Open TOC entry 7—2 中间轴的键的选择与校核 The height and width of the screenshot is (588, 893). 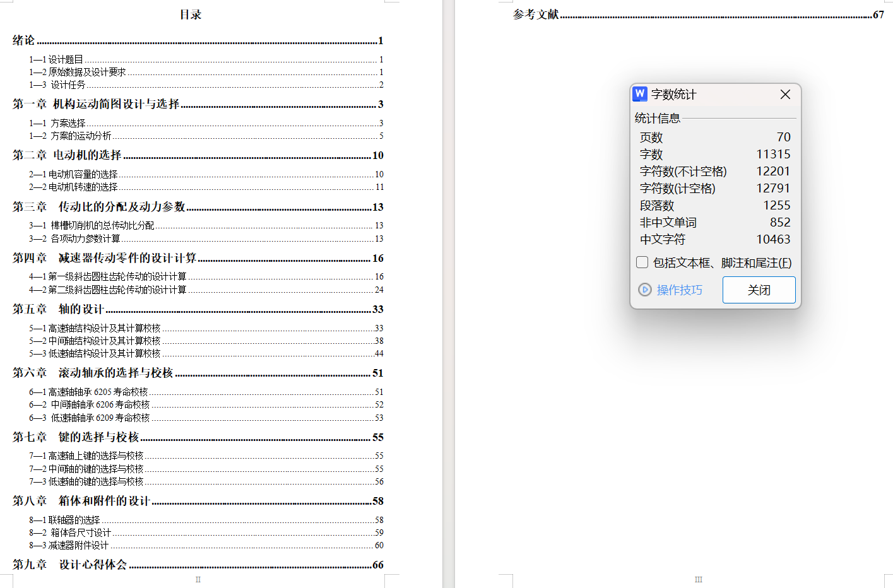tap(206, 469)
